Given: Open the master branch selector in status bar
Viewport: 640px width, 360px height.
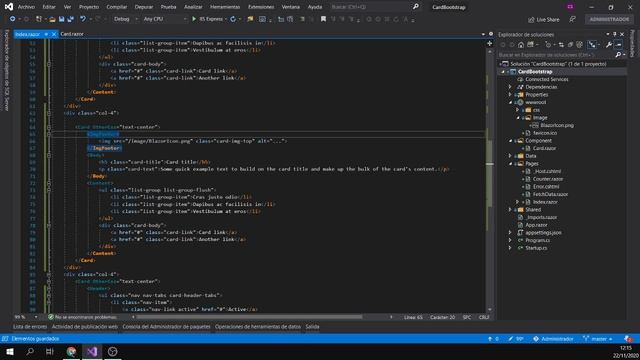Looking at the screenshot, I should click(598, 339).
